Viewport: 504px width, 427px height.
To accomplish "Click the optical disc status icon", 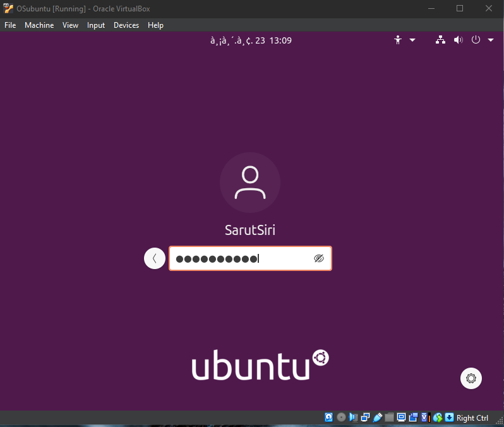I will [341, 418].
